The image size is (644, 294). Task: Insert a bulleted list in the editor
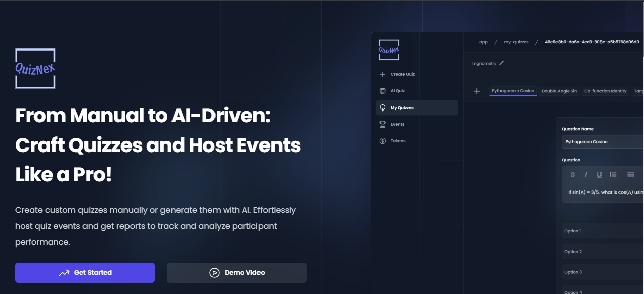[x=630, y=175]
